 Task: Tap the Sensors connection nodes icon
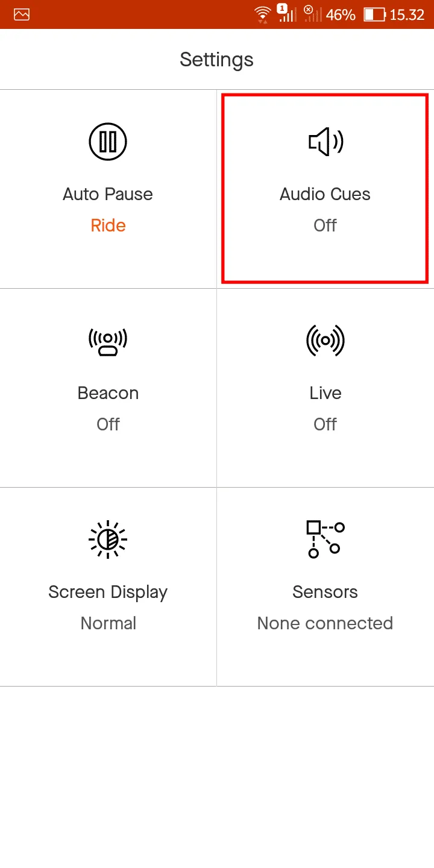325,539
